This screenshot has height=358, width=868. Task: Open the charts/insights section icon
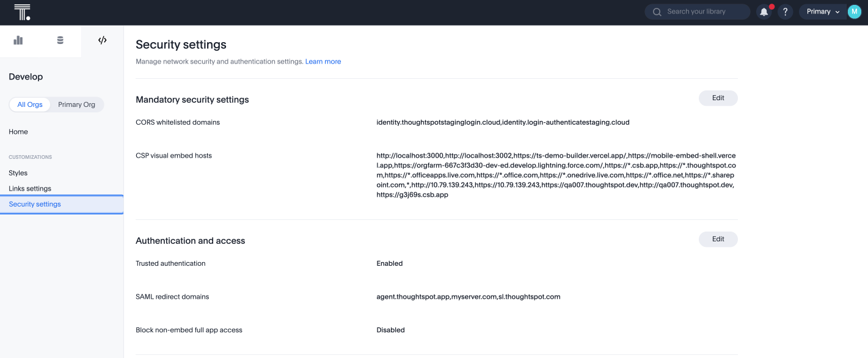pos(18,40)
